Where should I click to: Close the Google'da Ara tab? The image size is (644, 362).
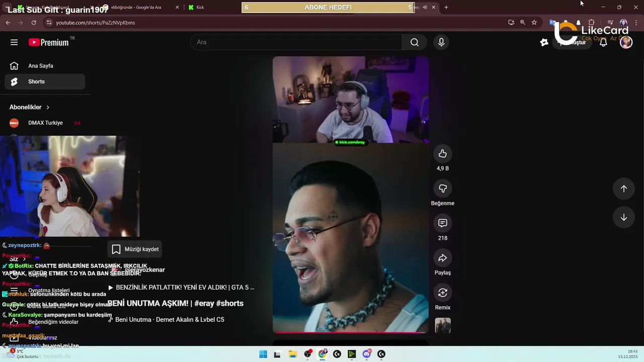coord(177,8)
